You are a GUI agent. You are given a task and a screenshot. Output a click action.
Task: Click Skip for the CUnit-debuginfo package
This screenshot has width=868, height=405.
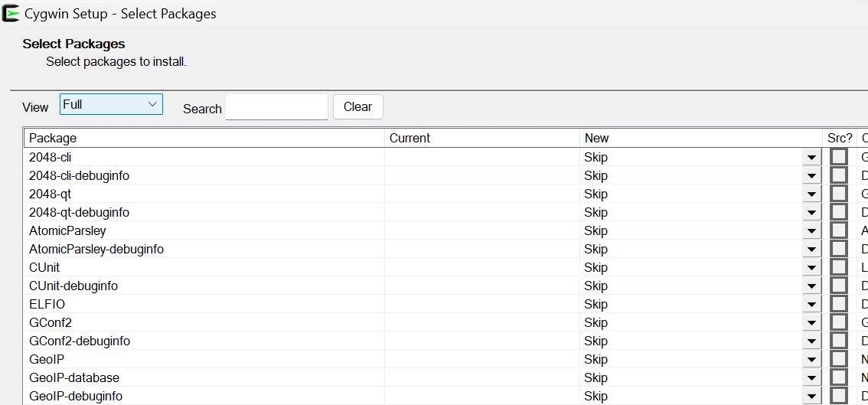pyautogui.click(x=596, y=286)
